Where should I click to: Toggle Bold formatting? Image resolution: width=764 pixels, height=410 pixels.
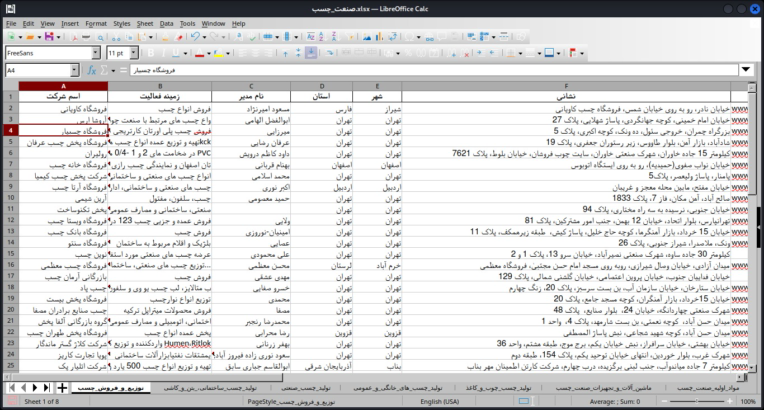coord(151,53)
